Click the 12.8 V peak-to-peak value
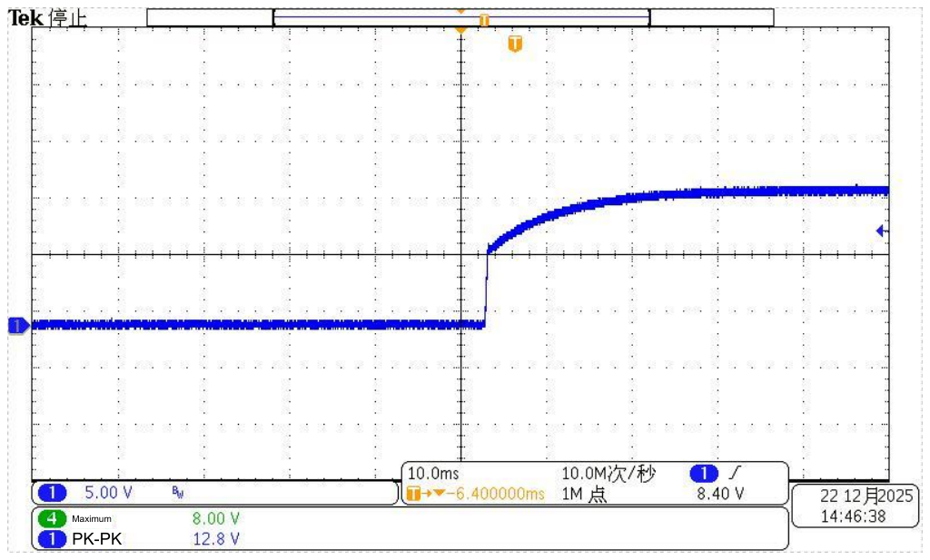The image size is (930, 560). point(215,538)
